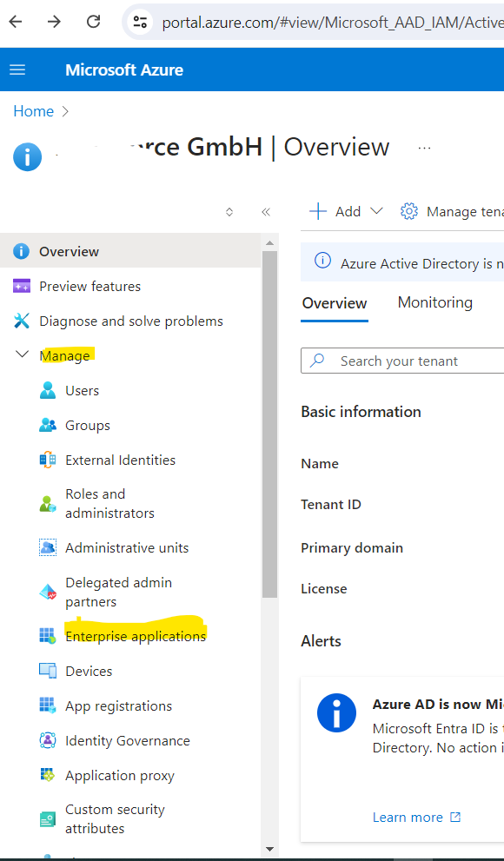Click the Manage tenants gear button
Image resolution: width=504 pixels, height=861 pixels.
[x=451, y=211]
